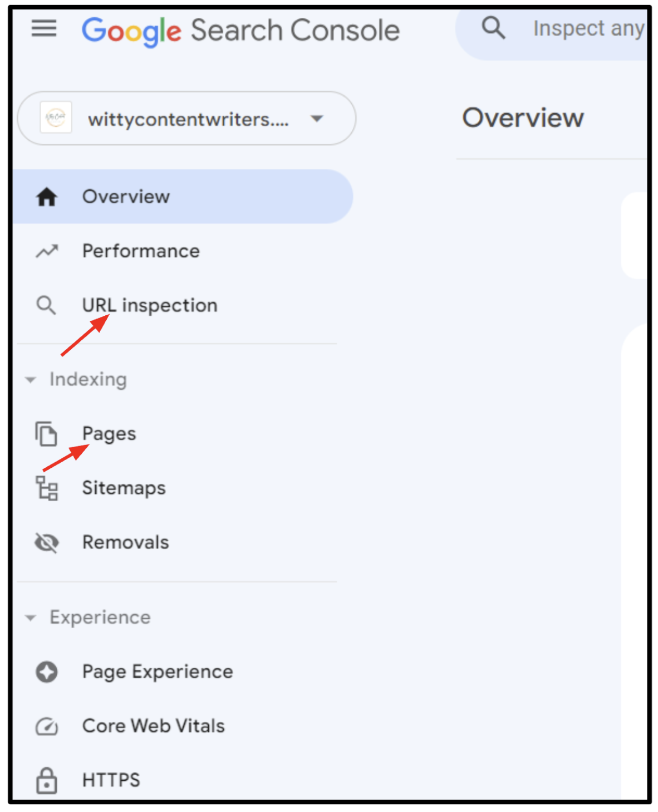Open the wittycontentwriters property dropdown
This screenshot has height=812, width=658.
coord(317,119)
